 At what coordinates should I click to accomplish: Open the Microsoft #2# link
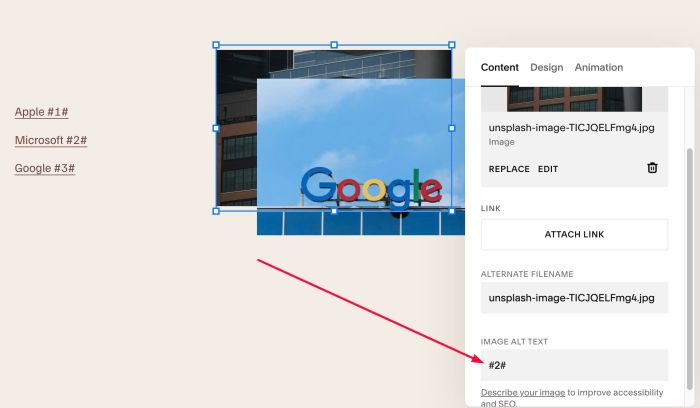(51, 140)
